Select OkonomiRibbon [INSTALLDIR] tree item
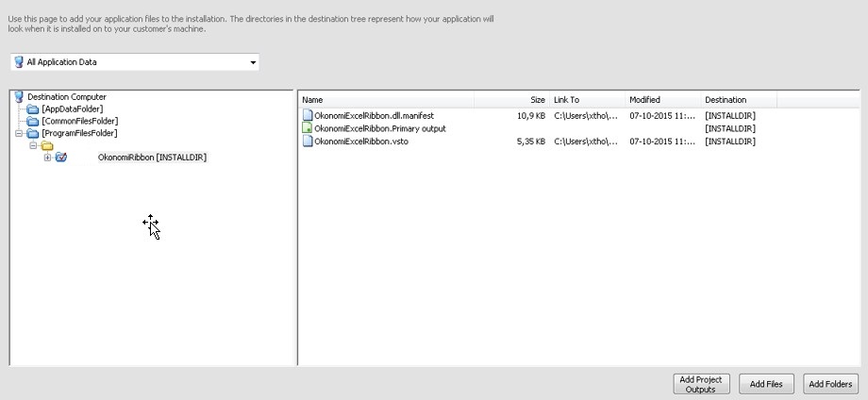 click(x=152, y=158)
